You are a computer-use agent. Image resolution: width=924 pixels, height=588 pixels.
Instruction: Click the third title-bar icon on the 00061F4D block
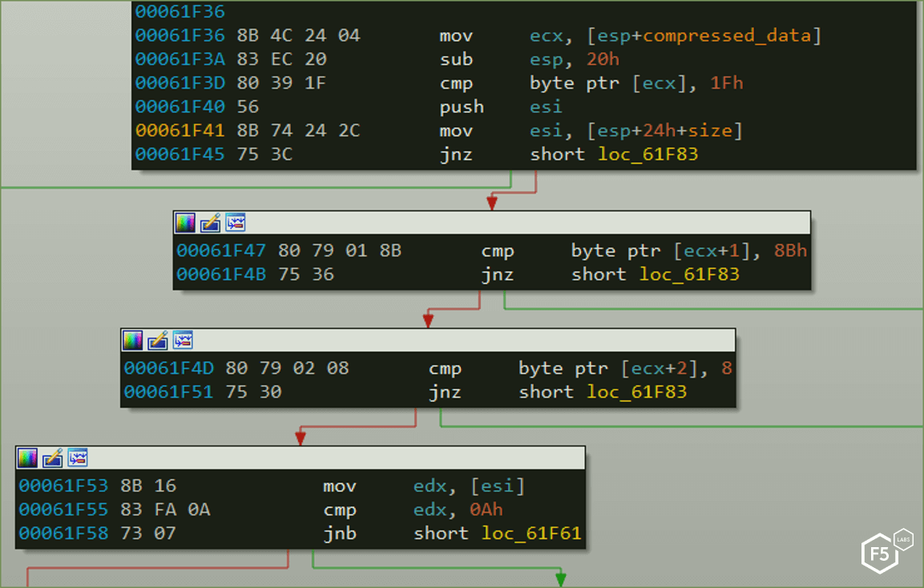pyautogui.click(x=182, y=340)
